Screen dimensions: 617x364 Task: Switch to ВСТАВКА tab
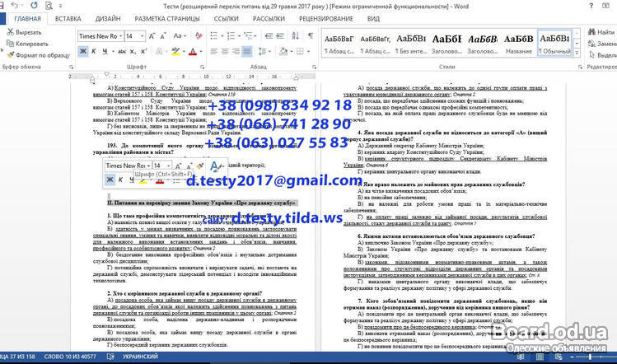(68, 18)
